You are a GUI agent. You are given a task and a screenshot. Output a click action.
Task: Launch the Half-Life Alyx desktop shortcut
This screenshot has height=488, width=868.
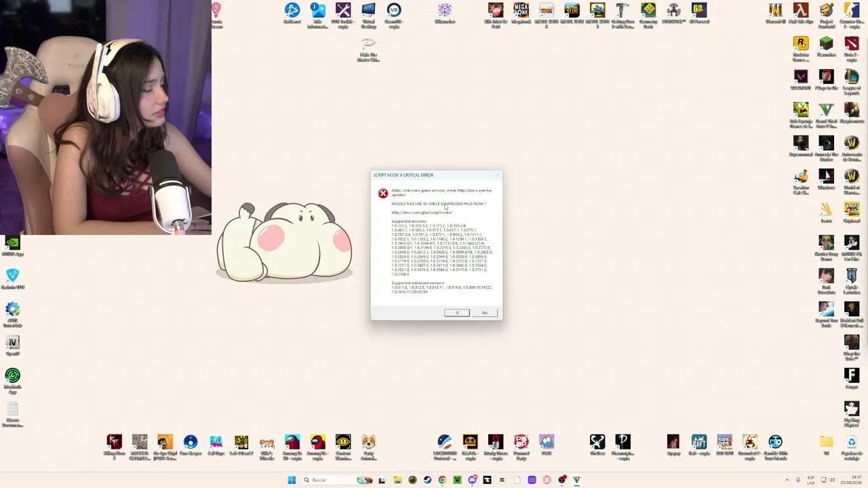click(801, 14)
